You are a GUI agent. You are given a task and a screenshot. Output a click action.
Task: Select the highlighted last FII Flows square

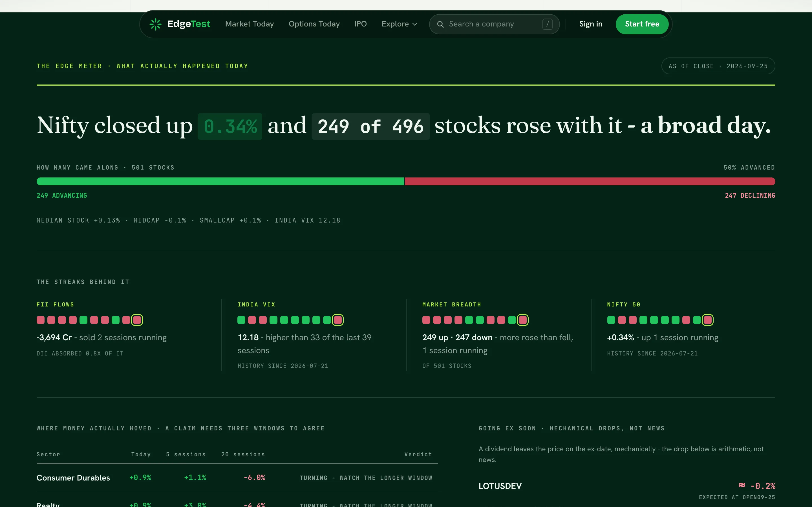point(137,320)
